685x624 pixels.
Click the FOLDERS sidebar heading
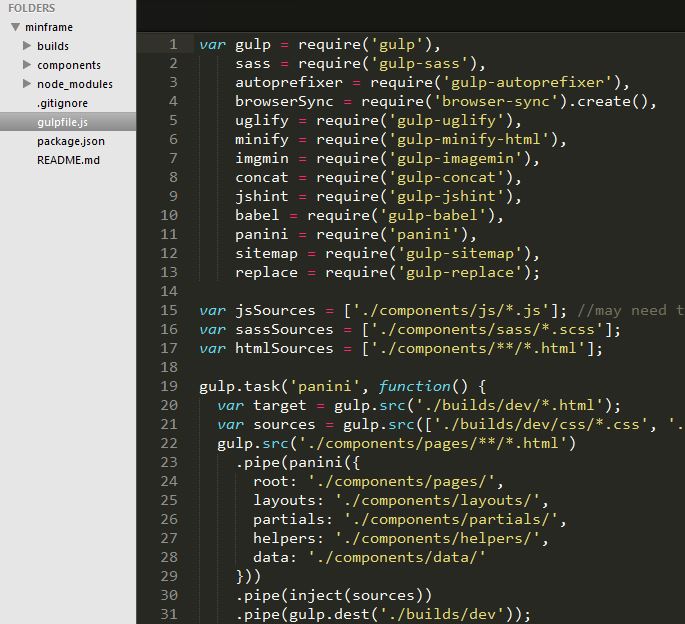pyautogui.click(x=31, y=8)
